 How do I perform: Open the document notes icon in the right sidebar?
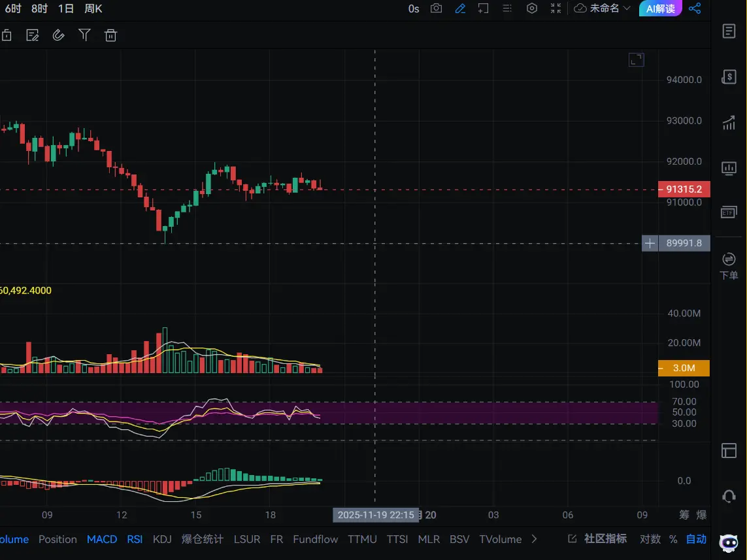[729, 31]
